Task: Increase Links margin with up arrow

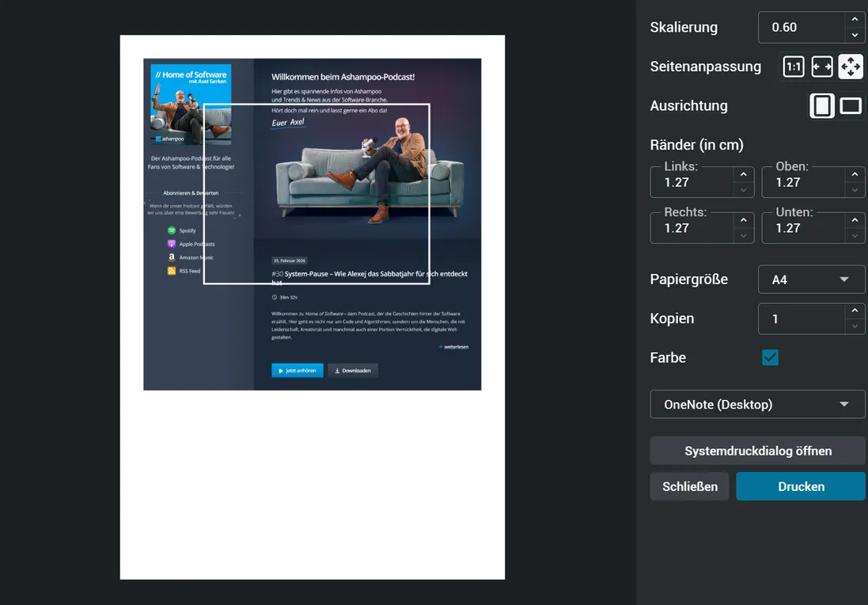Action: point(744,174)
